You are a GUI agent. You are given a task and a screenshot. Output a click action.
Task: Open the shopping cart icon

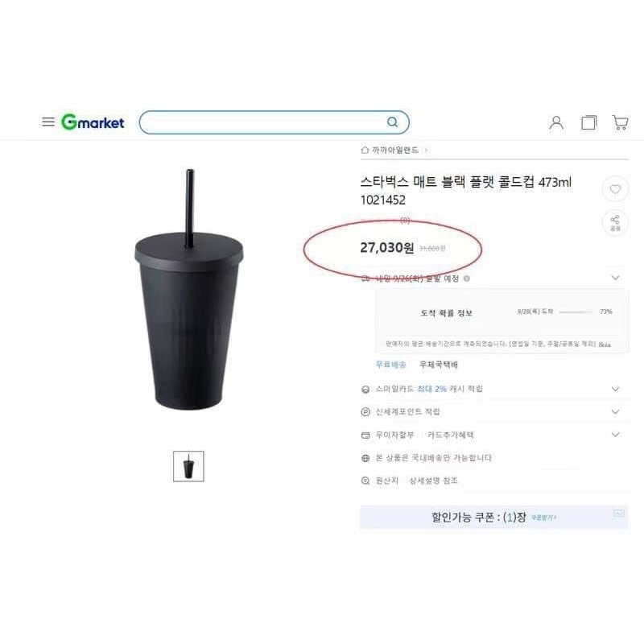(x=620, y=122)
